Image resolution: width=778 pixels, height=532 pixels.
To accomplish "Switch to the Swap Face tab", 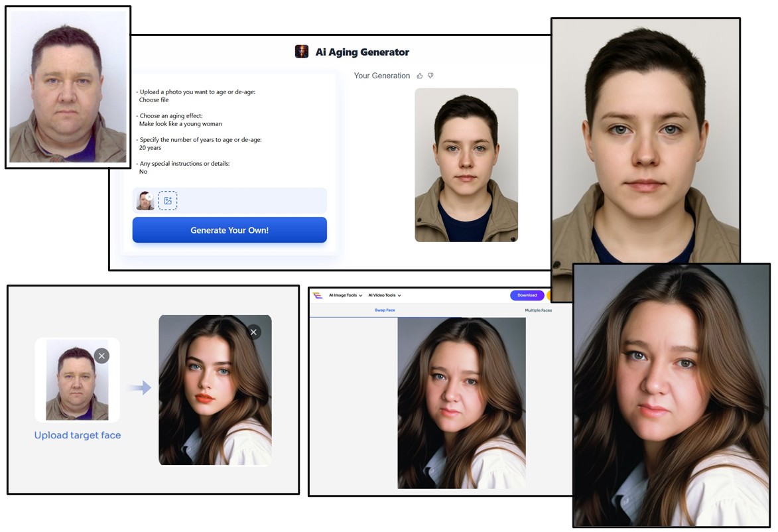I will click(x=385, y=310).
